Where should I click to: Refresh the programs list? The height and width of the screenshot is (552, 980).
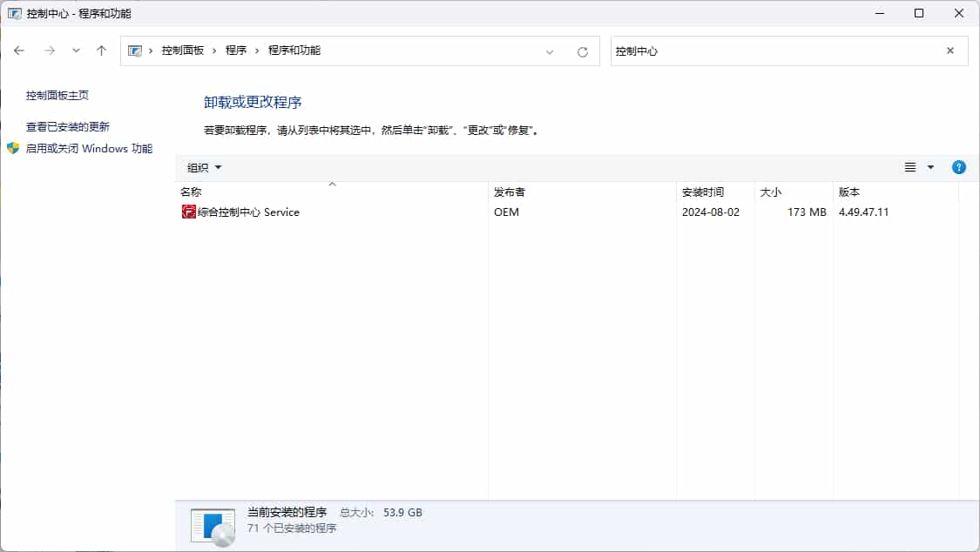(x=583, y=52)
